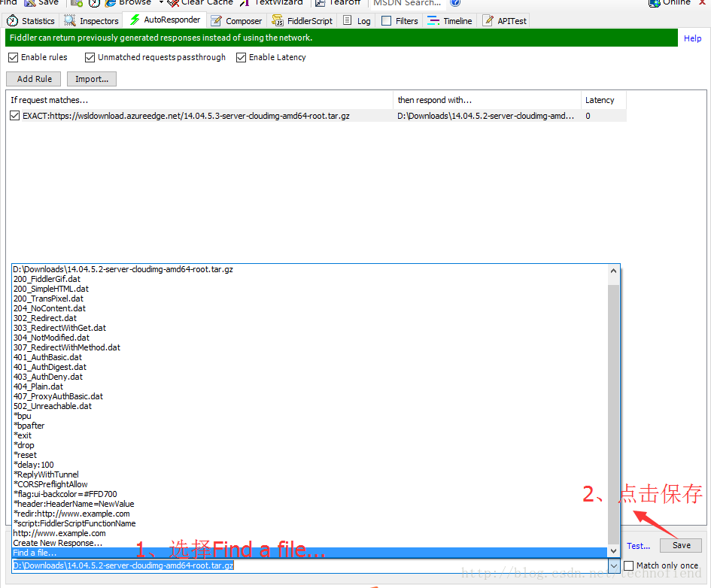
Task: Click the APITest tab icon
Action: point(488,21)
